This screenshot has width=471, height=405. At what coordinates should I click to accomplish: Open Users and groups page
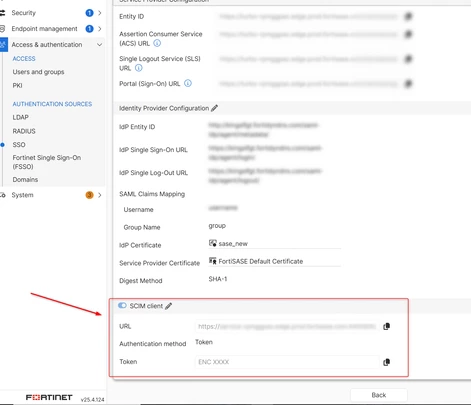[x=38, y=72]
